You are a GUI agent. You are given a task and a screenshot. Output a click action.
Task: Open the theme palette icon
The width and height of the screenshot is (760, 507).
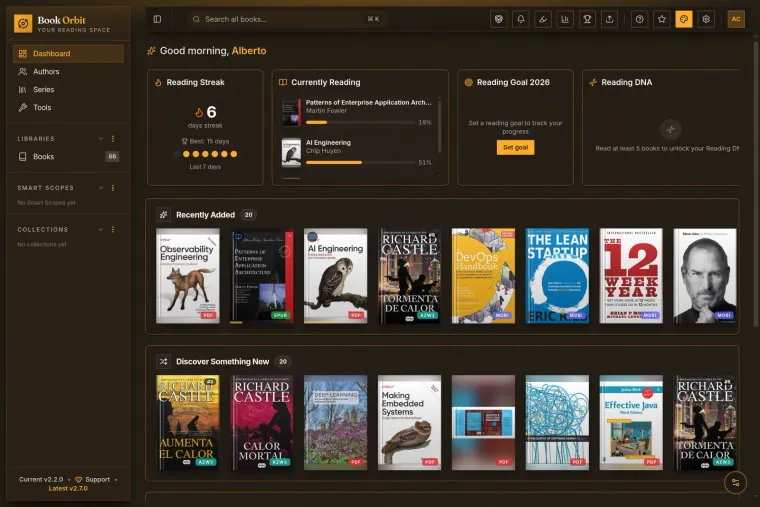point(684,19)
